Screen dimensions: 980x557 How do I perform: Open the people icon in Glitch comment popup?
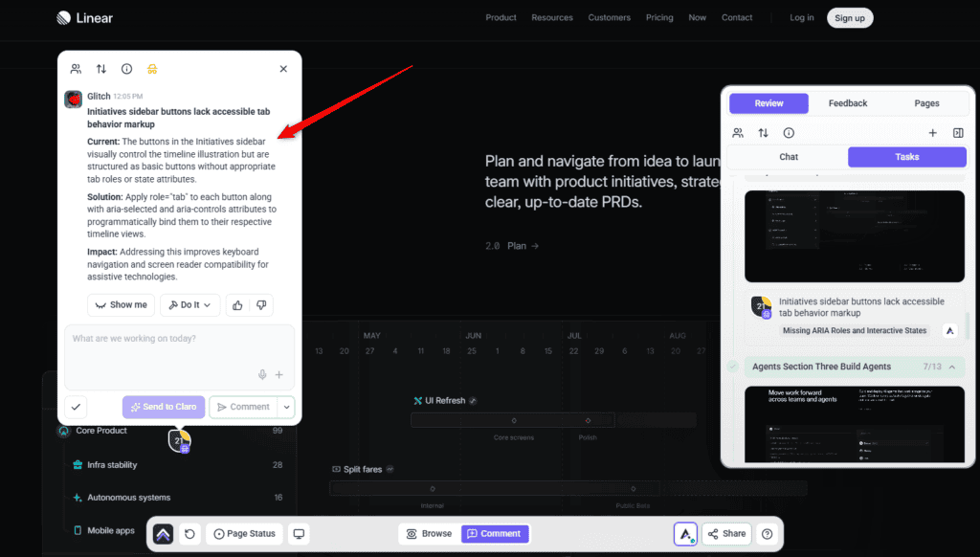76,69
